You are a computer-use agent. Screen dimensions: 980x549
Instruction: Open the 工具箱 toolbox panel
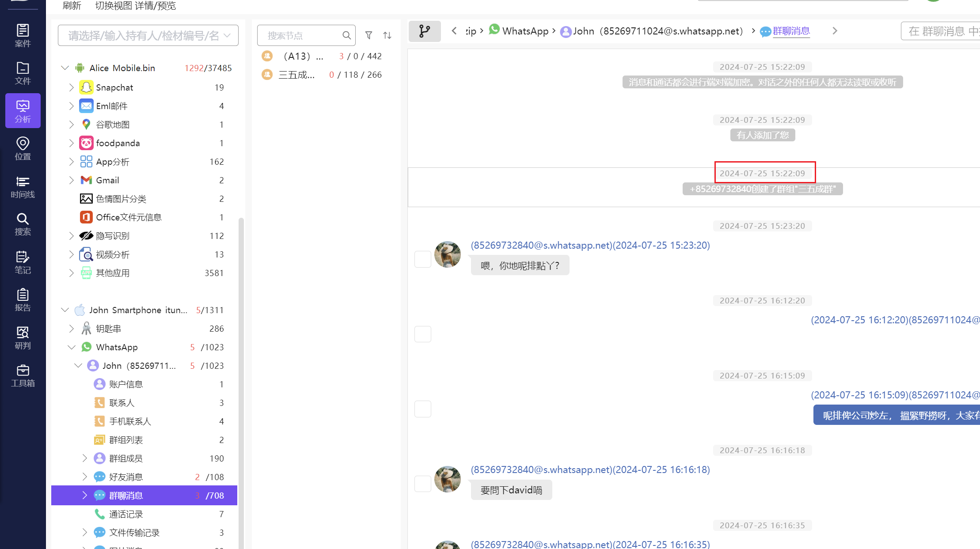(x=23, y=376)
